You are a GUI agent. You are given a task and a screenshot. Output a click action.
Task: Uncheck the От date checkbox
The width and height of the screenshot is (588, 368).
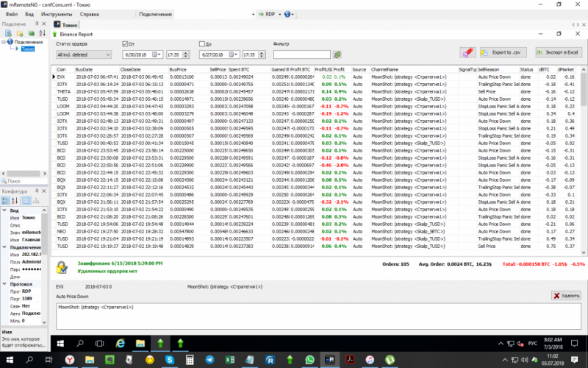click(x=124, y=44)
